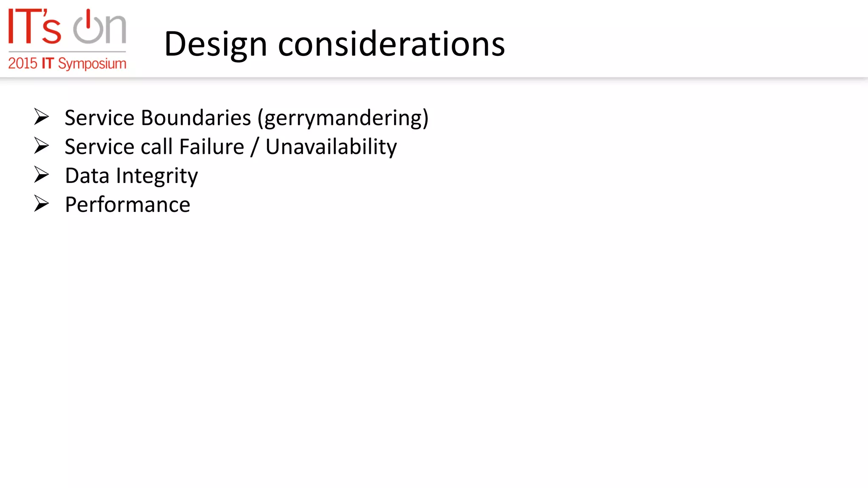Click the word Design in the title
The height and width of the screenshot is (488, 868).
(215, 45)
